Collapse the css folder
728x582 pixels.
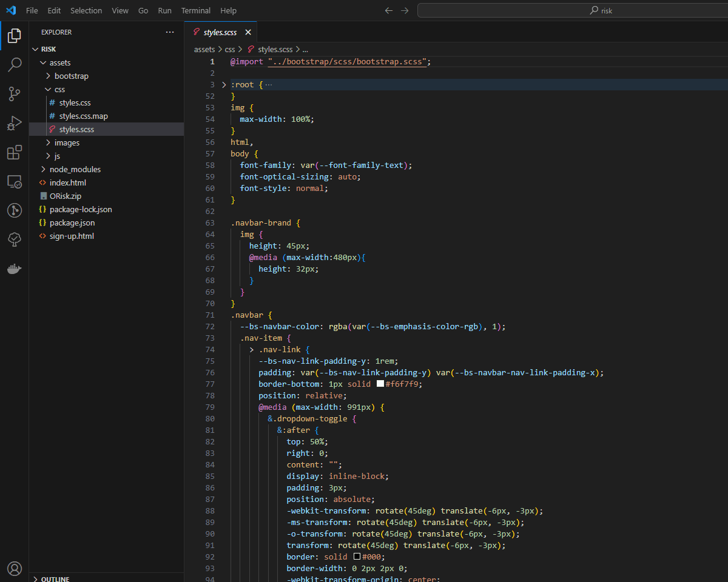(59, 89)
